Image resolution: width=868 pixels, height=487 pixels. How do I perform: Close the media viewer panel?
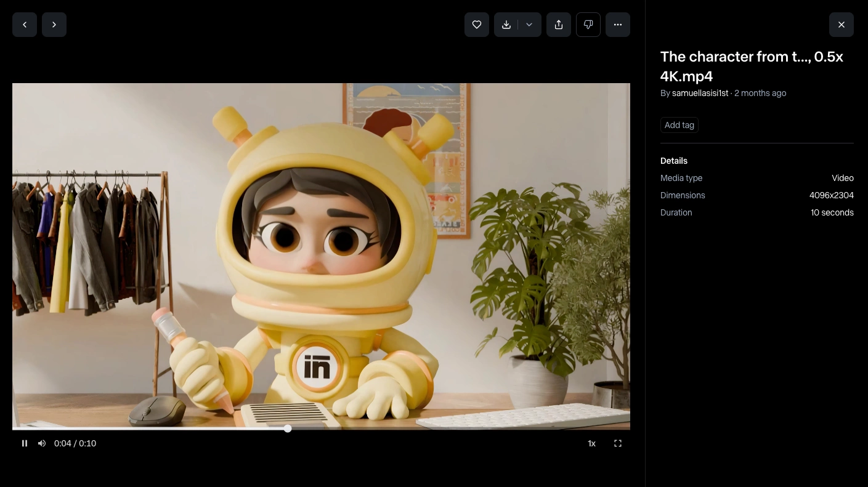point(842,25)
